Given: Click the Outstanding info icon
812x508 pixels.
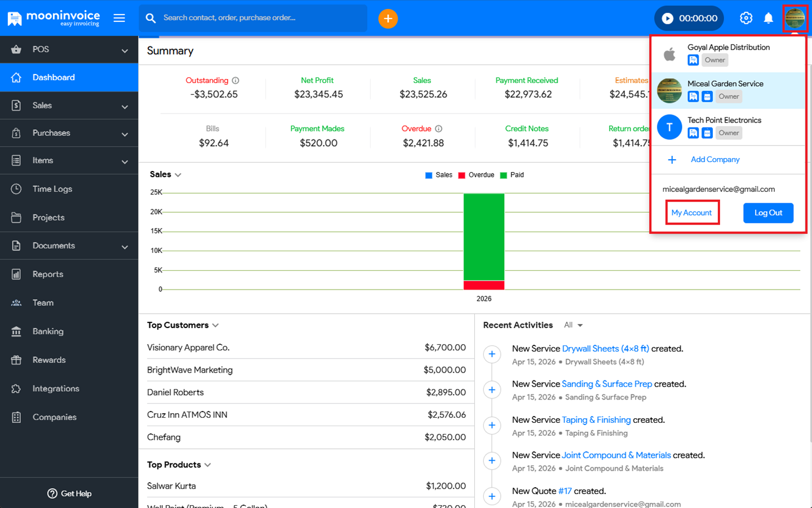Looking at the screenshot, I should click(236, 81).
